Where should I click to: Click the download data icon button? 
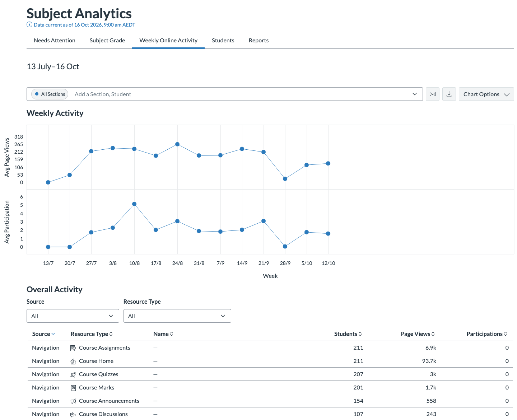449,94
